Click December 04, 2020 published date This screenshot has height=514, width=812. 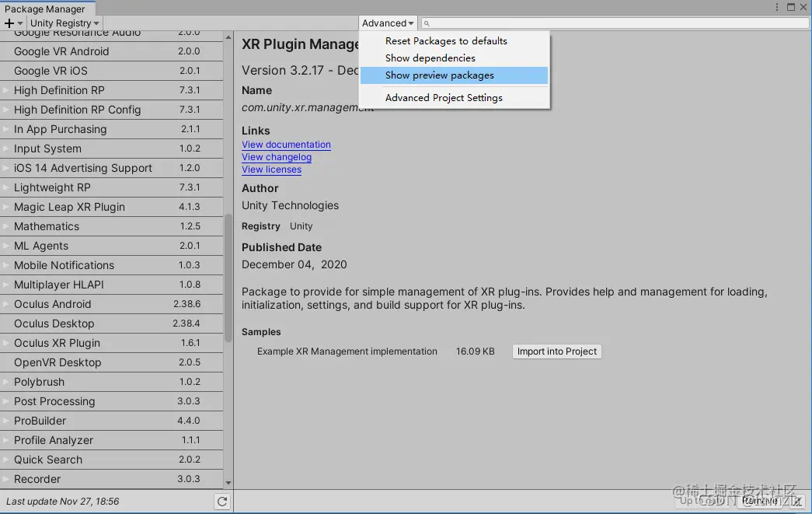point(294,264)
